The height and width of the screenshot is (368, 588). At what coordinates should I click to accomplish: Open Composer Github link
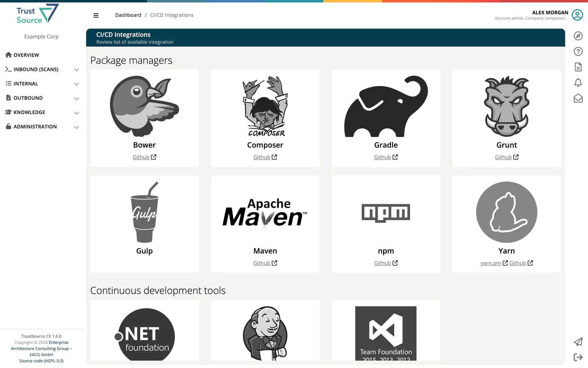tap(265, 157)
